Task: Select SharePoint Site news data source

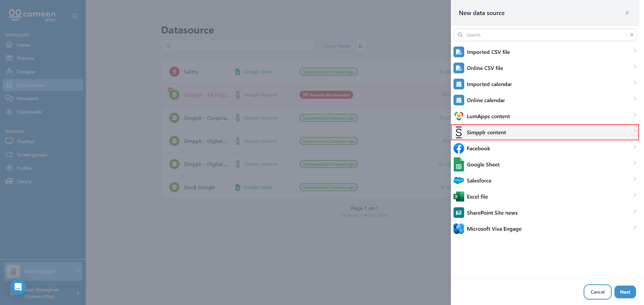Action: [545, 213]
